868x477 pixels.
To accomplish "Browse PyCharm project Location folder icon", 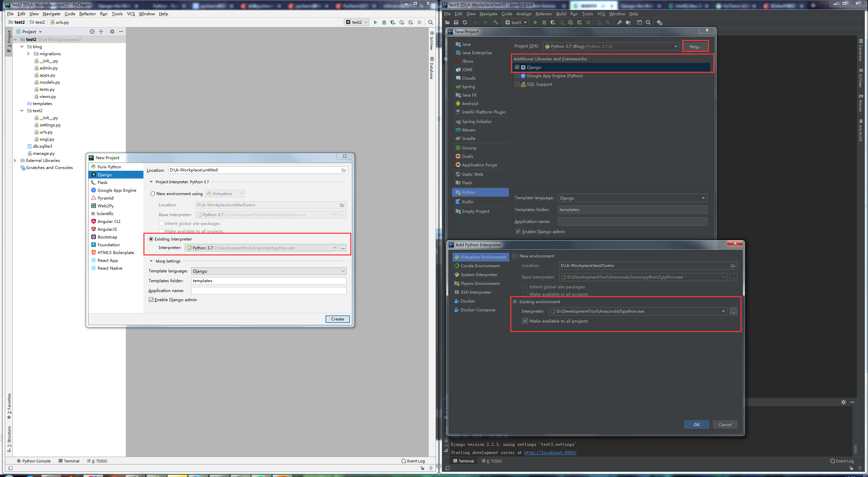I will coord(344,170).
